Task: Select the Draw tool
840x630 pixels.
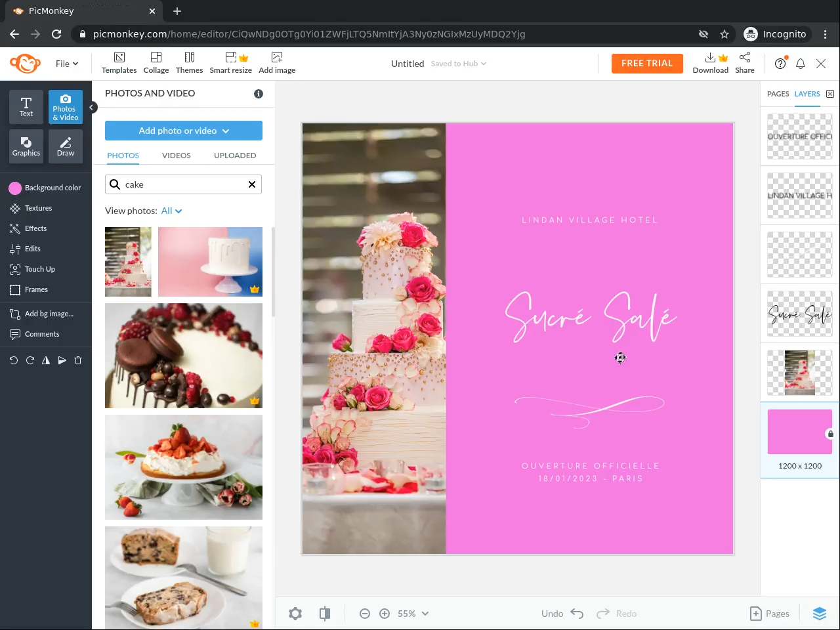Action: (x=66, y=146)
